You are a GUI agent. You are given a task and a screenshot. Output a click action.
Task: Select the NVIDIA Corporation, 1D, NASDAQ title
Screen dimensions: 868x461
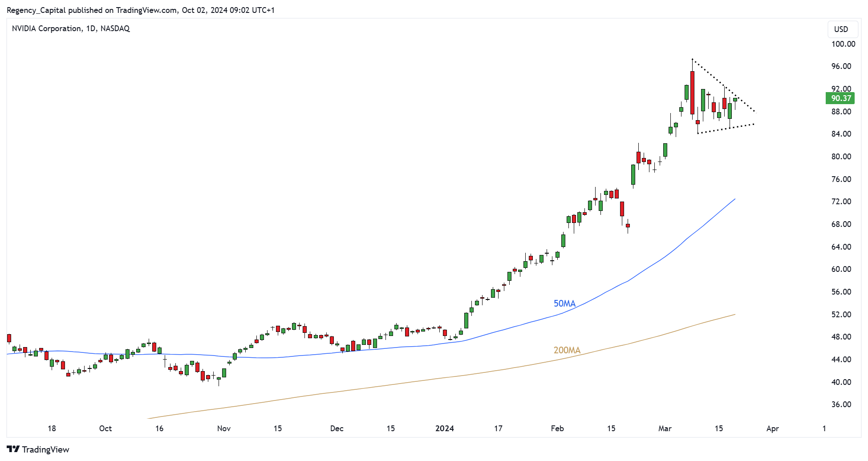(x=71, y=28)
